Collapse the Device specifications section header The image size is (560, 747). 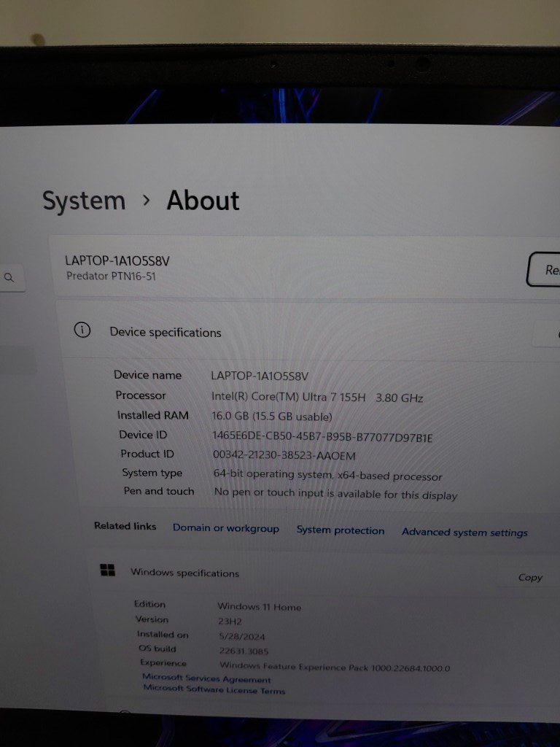(292, 333)
